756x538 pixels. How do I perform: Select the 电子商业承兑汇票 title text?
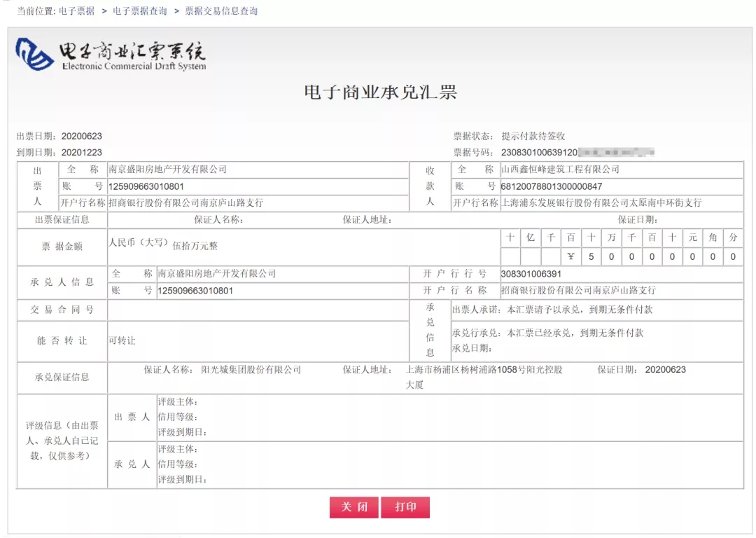[x=380, y=92]
